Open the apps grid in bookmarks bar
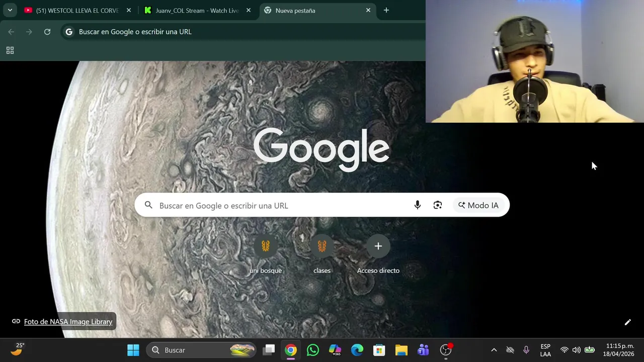 [x=10, y=50]
